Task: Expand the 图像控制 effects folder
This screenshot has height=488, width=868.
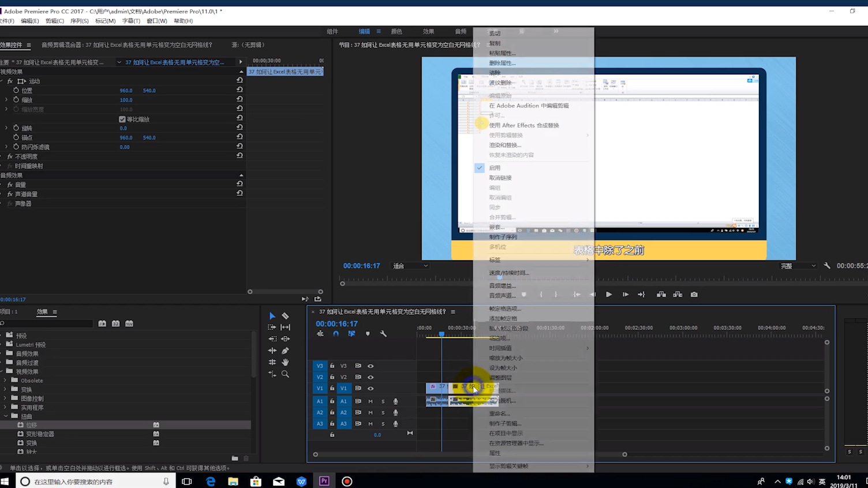Action: click(6, 399)
